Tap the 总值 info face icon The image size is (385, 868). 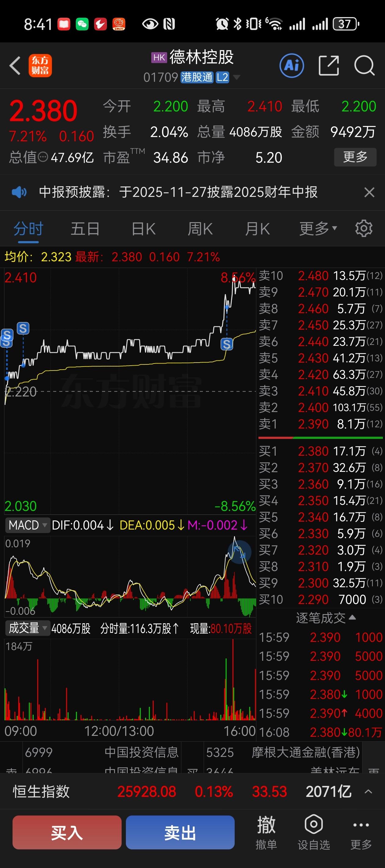(x=43, y=157)
